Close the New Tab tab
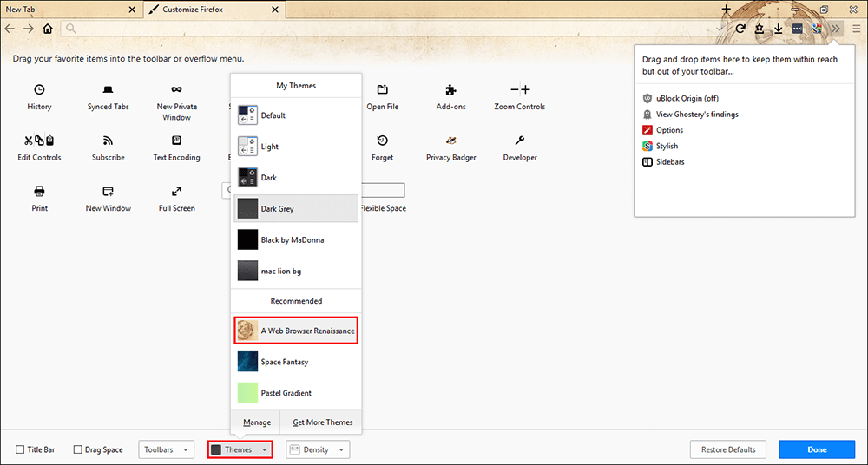The width and height of the screenshot is (868, 465). tap(131, 10)
